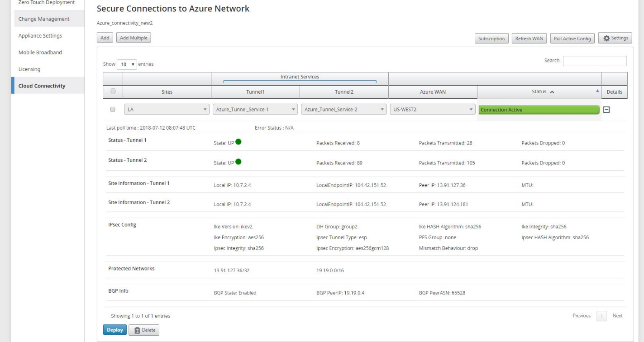This screenshot has height=342, width=644.
Task: Open the LA site dropdown
Action: click(167, 110)
